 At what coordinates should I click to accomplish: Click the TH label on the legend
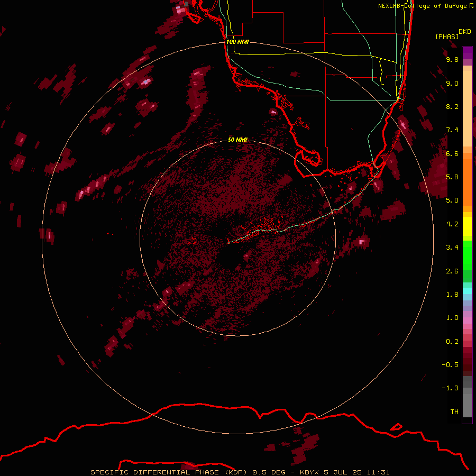[454, 412]
